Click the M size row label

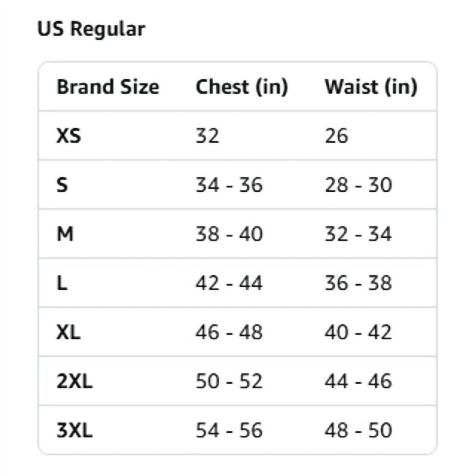[65, 234]
